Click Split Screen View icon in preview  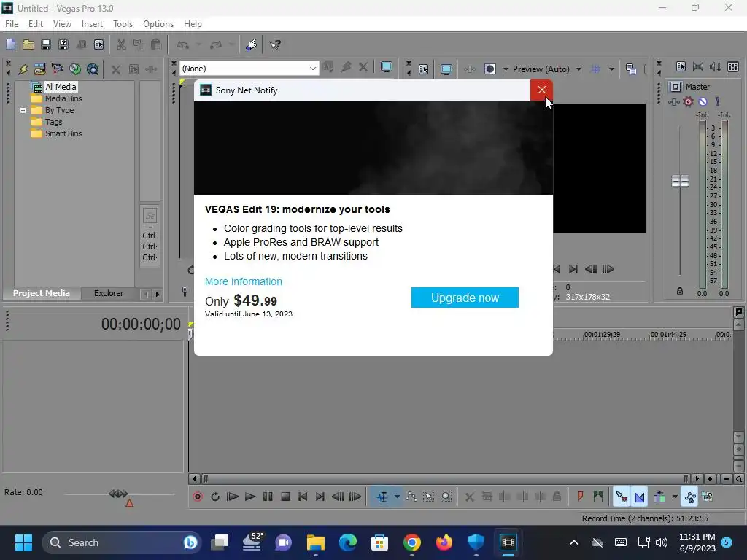[489, 69]
